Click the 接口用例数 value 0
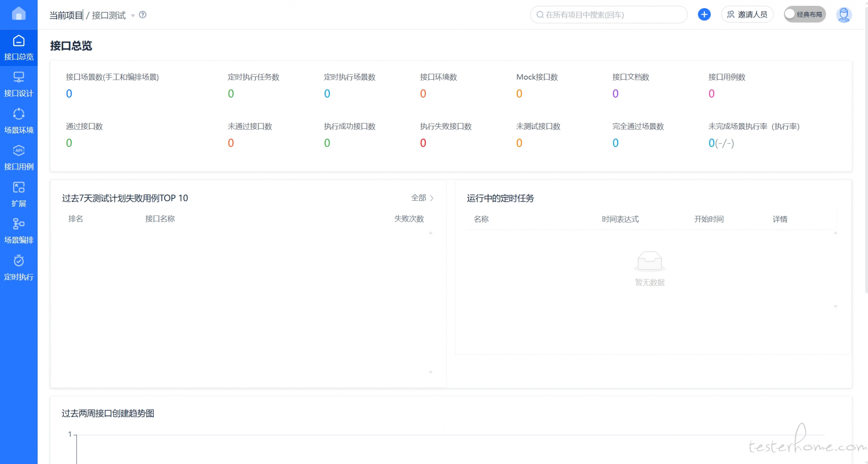 point(712,94)
